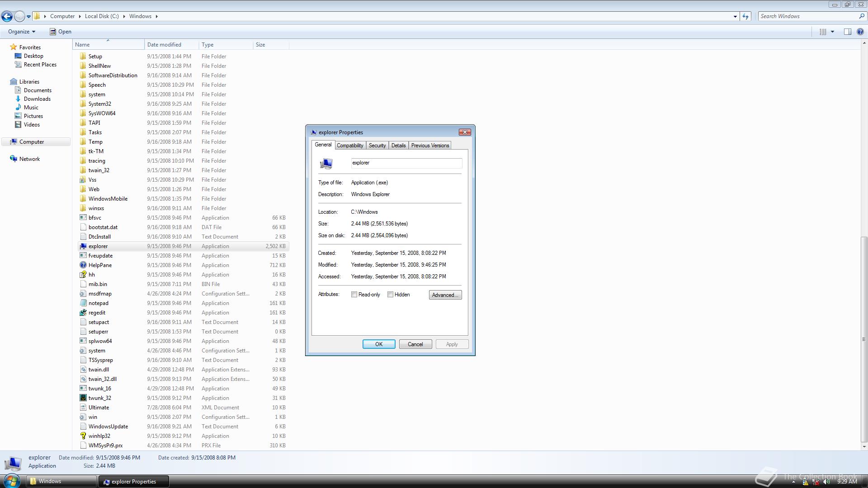The height and width of the screenshot is (488, 868).
Task: Click OK in explorer Properties
Action: (379, 344)
